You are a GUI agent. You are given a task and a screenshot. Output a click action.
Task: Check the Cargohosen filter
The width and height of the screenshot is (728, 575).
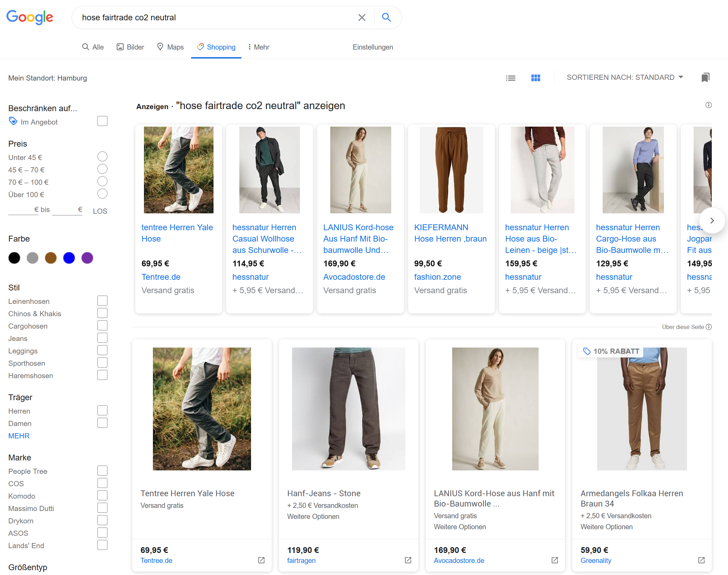102,326
